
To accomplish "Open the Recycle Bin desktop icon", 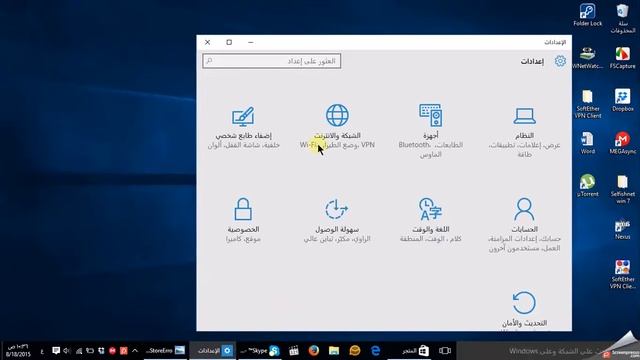I will (x=622, y=18).
